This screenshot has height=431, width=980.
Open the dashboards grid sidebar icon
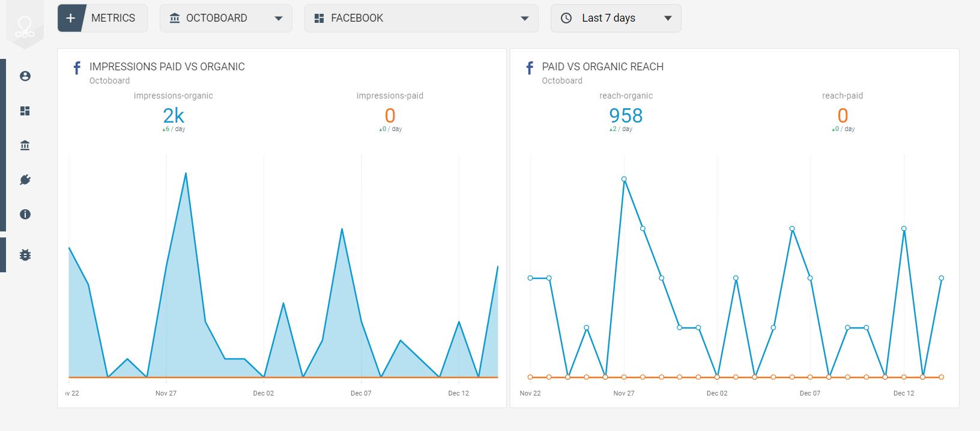(x=25, y=111)
